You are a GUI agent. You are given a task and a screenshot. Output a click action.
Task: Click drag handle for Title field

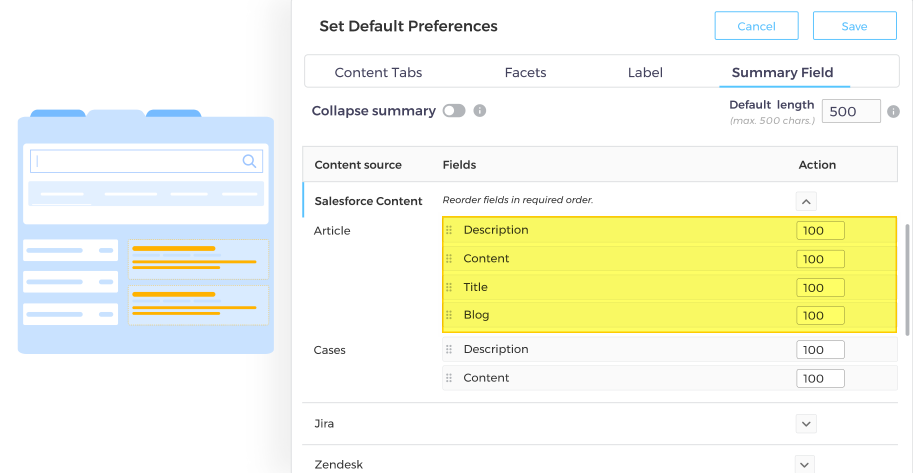tap(449, 288)
